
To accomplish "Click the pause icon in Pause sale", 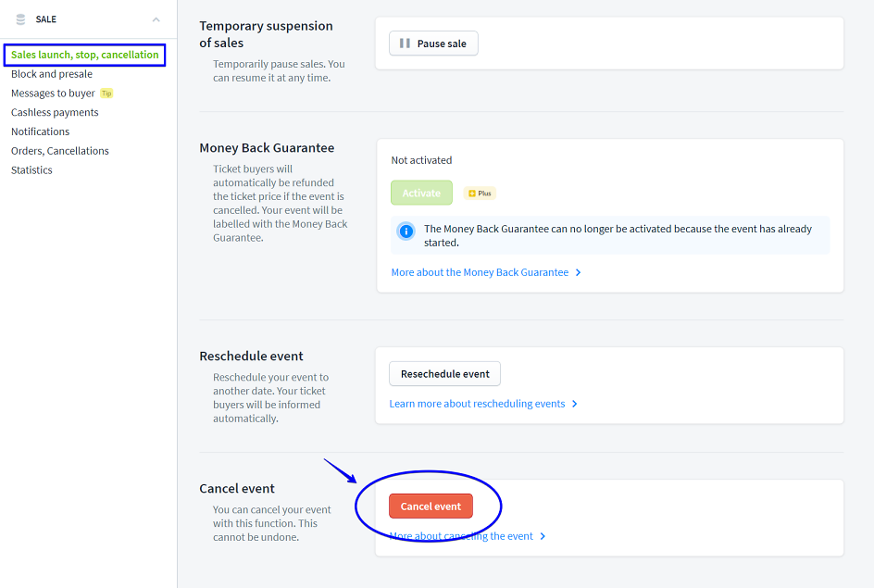I will [405, 44].
